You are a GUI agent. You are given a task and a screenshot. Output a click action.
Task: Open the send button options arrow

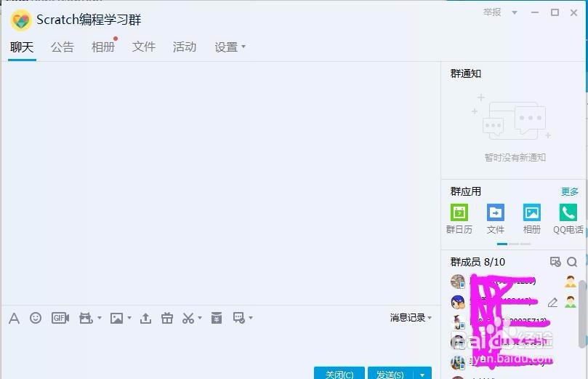point(422,374)
